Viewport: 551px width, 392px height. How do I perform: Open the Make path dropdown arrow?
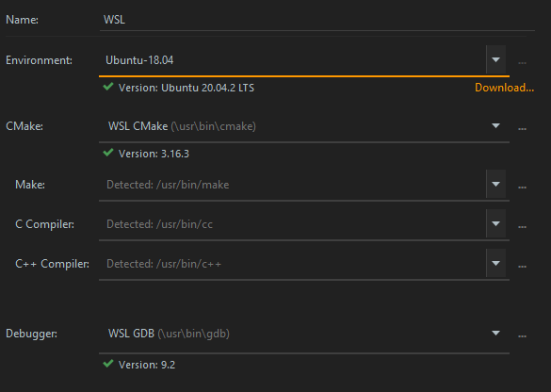click(x=495, y=184)
